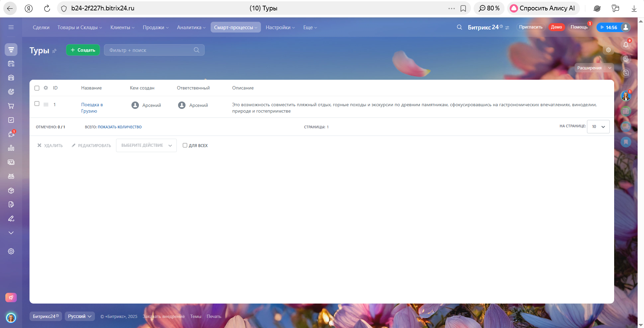Click the search magnifier in the top bar
The height and width of the screenshot is (328, 644).
(460, 27)
